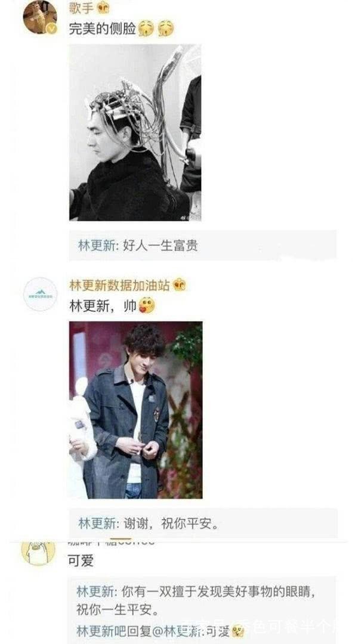This screenshot has width=358, height=644.
Task: Tap 林更新 name in 你有一双擅于发现 reply
Action: pyautogui.click(x=96, y=592)
